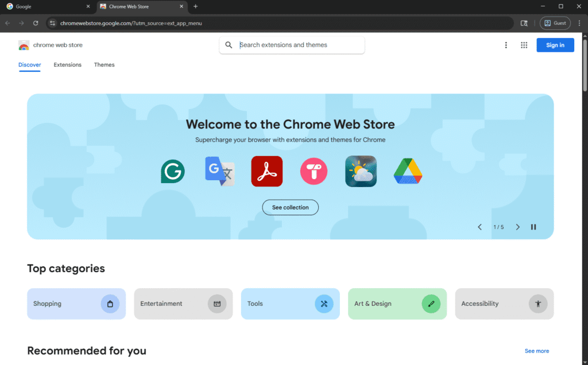Open the Google apps grid

524,45
